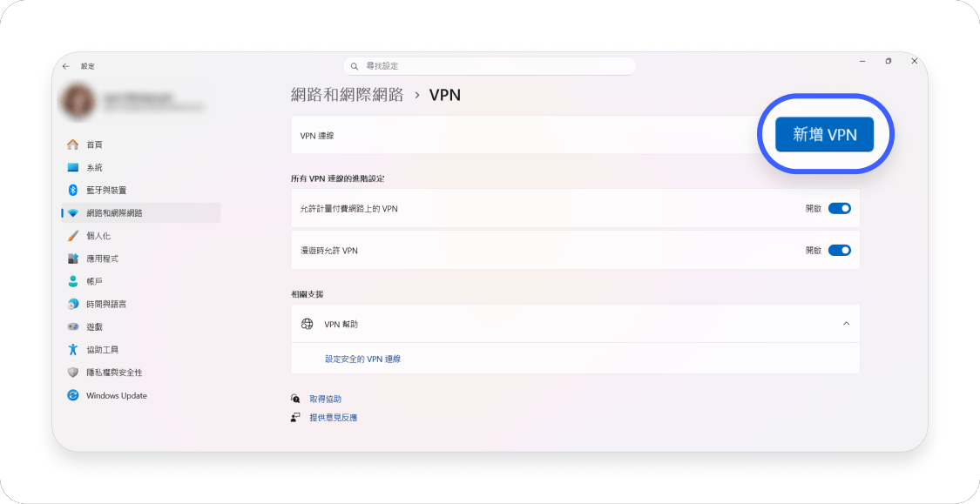Screen dimensions: 980x504
Task: Select 網路和網際網路 in the sidebar
Action: click(140, 213)
